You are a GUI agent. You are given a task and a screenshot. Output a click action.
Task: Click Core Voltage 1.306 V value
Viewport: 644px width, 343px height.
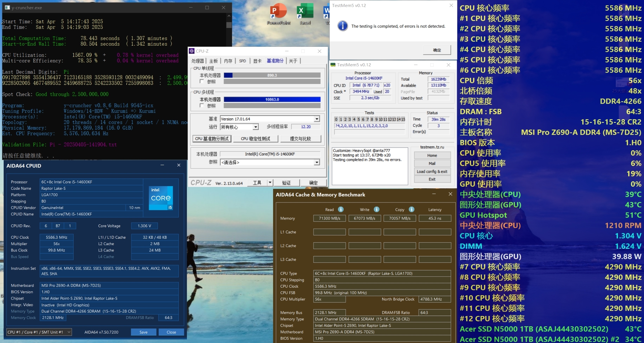144,226
